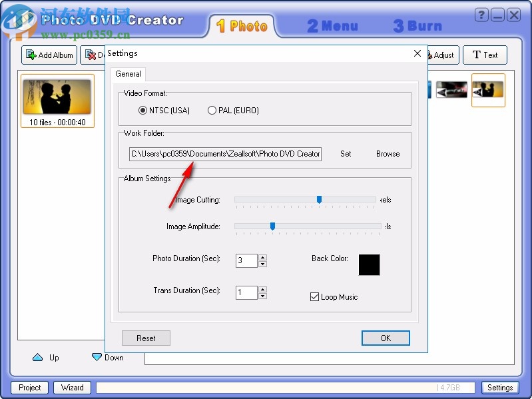Viewport: 532px width, 399px height.
Task: Click the help question mark icon
Action: (481, 15)
